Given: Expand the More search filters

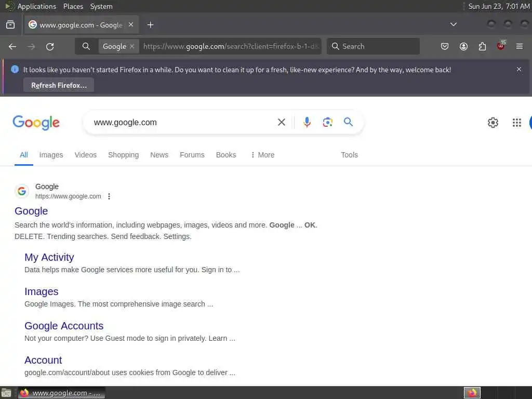Looking at the screenshot, I should pyautogui.click(x=262, y=155).
